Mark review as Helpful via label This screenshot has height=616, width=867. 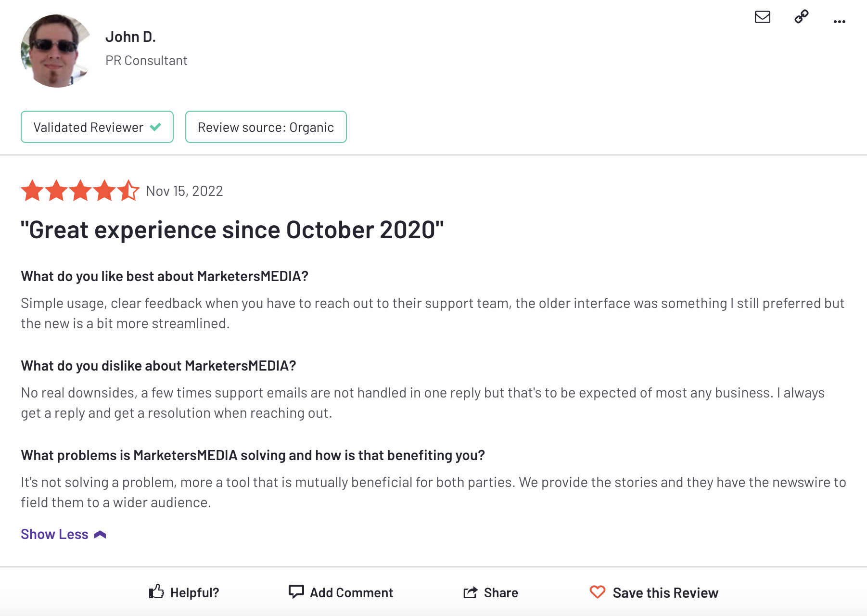(x=194, y=593)
